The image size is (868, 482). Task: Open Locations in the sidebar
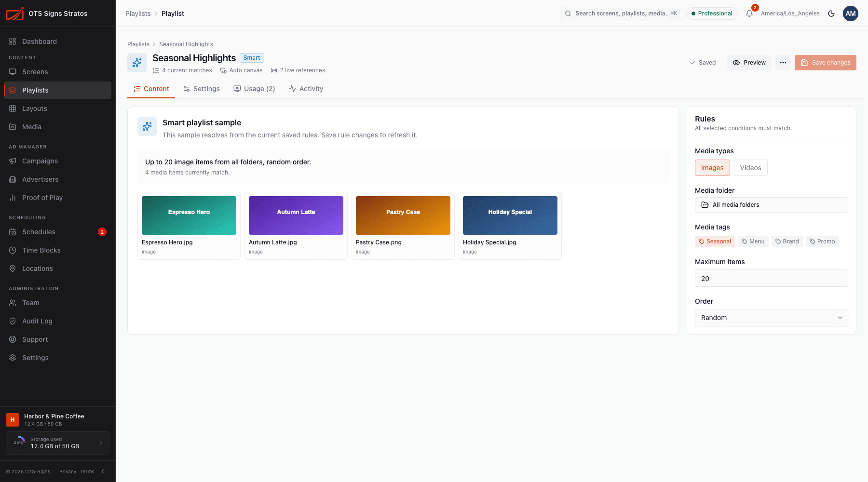(x=57, y=268)
